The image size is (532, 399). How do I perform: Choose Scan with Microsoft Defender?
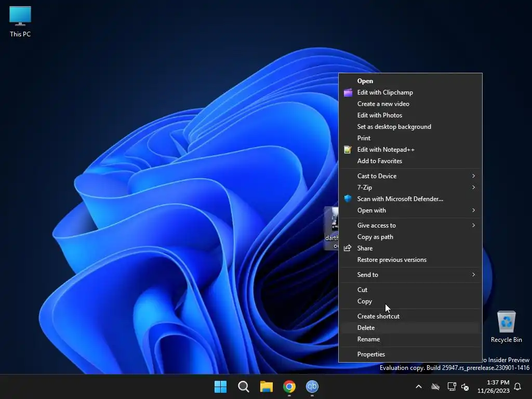coord(410,199)
